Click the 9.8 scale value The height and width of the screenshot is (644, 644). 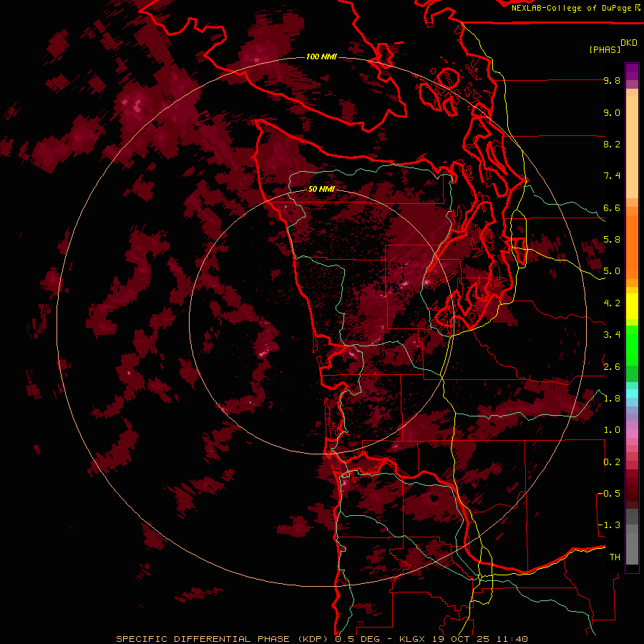(x=612, y=80)
